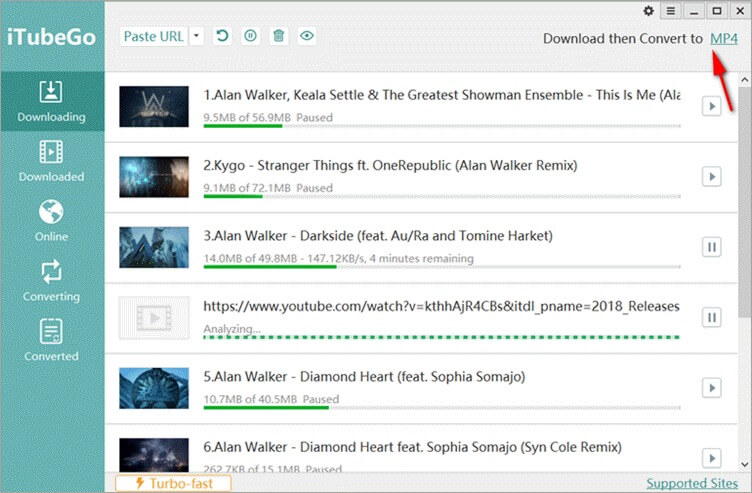Image resolution: width=752 pixels, height=493 pixels.
Task: Click thumbnail of This Is Me video
Action: click(x=154, y=106)
